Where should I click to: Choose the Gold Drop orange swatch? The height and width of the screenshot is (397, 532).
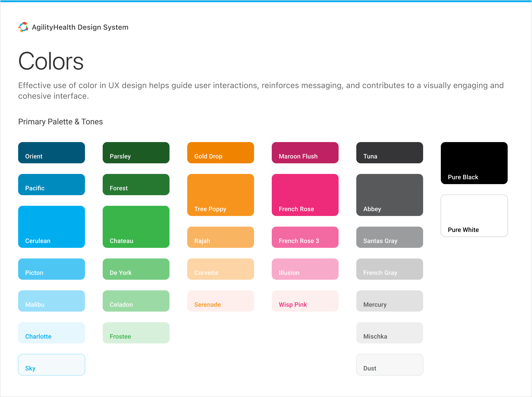point(220,153)
